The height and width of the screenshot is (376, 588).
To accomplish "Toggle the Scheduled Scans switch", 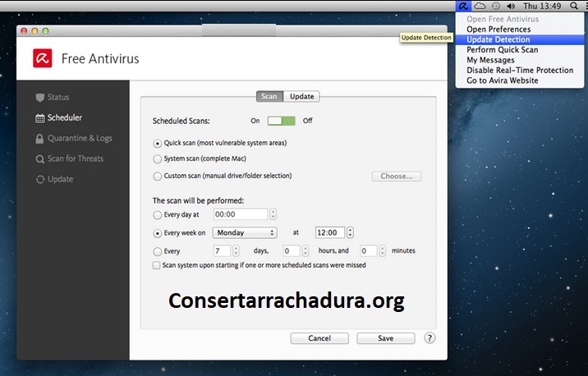I will pyautogui.click(x=281, y=121).
